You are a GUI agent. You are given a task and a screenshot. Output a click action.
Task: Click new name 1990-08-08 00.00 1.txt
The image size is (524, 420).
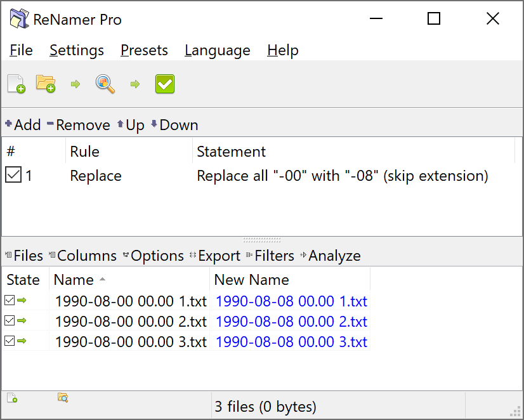click(x=291, y=301)
